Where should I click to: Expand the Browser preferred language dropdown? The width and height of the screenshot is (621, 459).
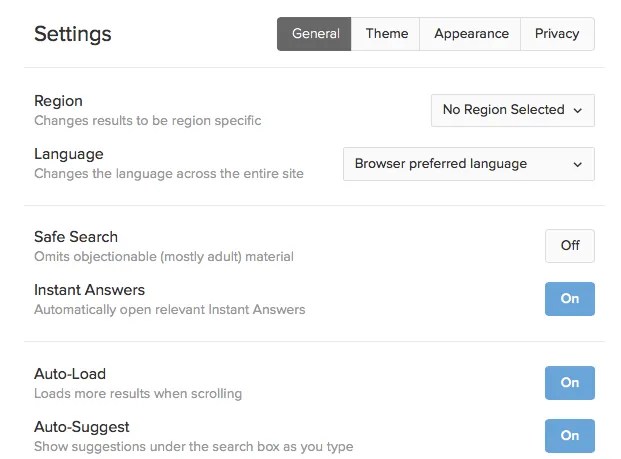[468, 164]
